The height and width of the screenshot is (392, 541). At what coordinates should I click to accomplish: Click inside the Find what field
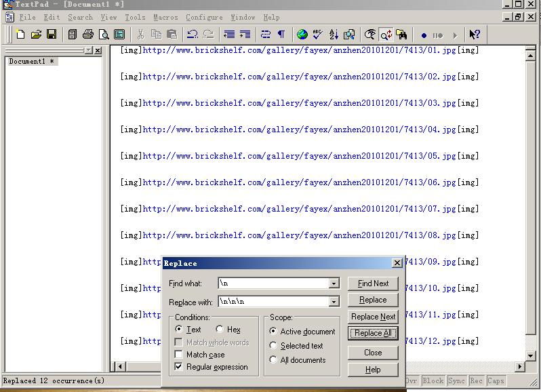pos(274,283)
